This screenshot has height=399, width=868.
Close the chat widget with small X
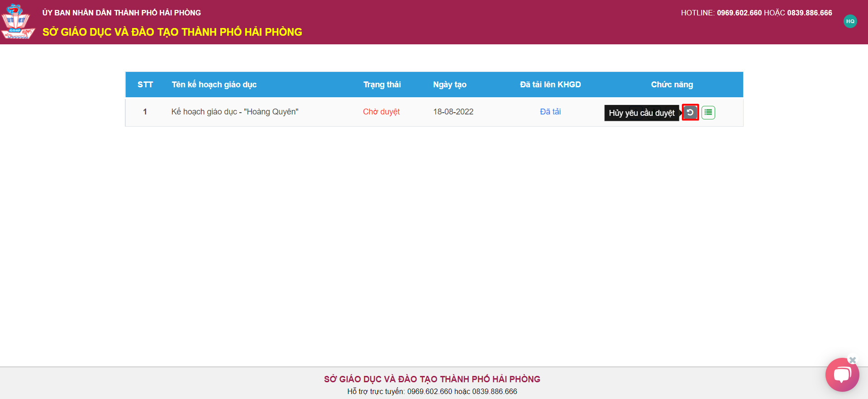click(853, 360)
